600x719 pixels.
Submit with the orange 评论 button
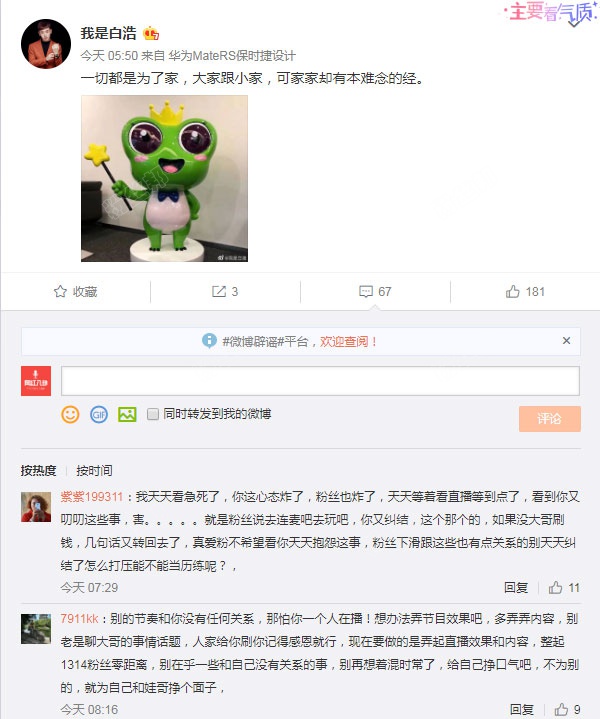550,419
